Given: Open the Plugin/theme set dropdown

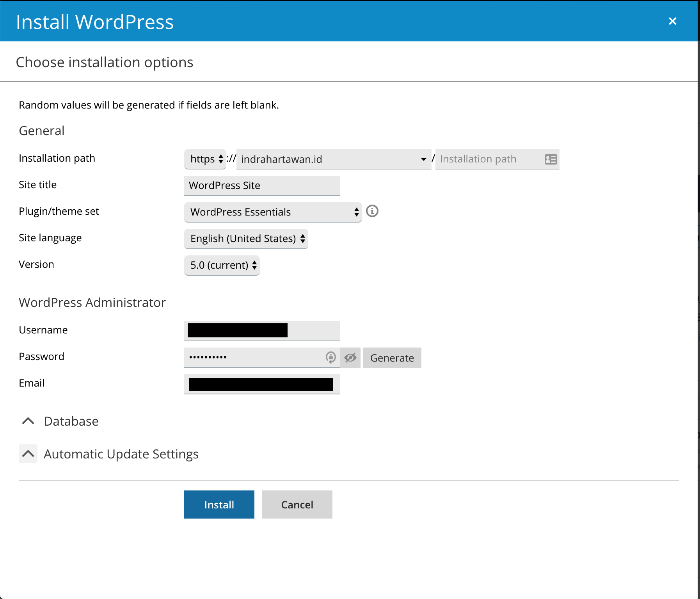Looking at the screenshot, I should [x=273, y=212].
